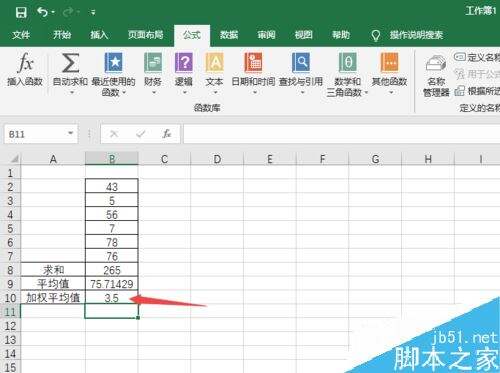Image resolution: width=500 pixels, height=373 pixels.
Task: Expand the 其他函数 dropdown arrow
Action: (391, 92)
